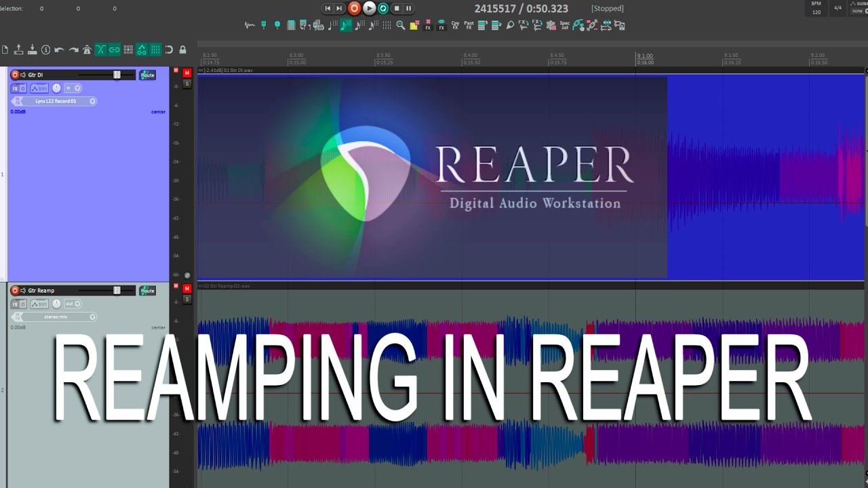Image resolution: width=868 pixels, height=488 pixels.
Task: Click the 2415517 / 0:50.323 time display
Action: pyautogui.click(x=521, y=8)
